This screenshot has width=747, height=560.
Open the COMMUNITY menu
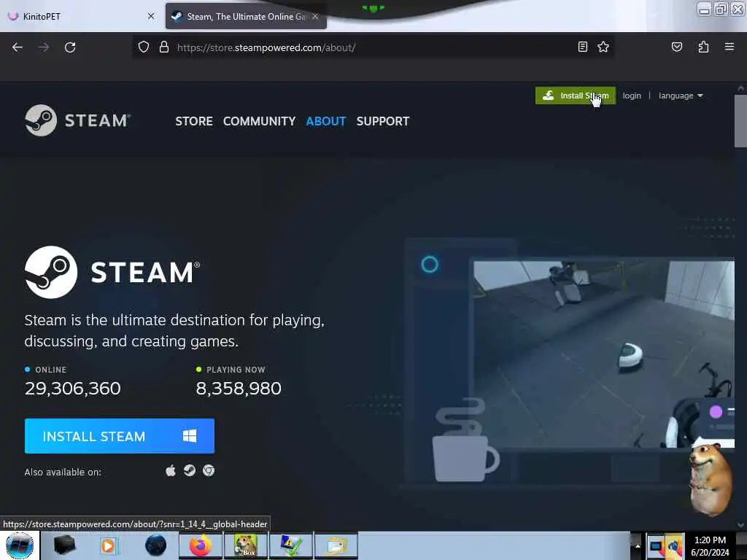259,121
